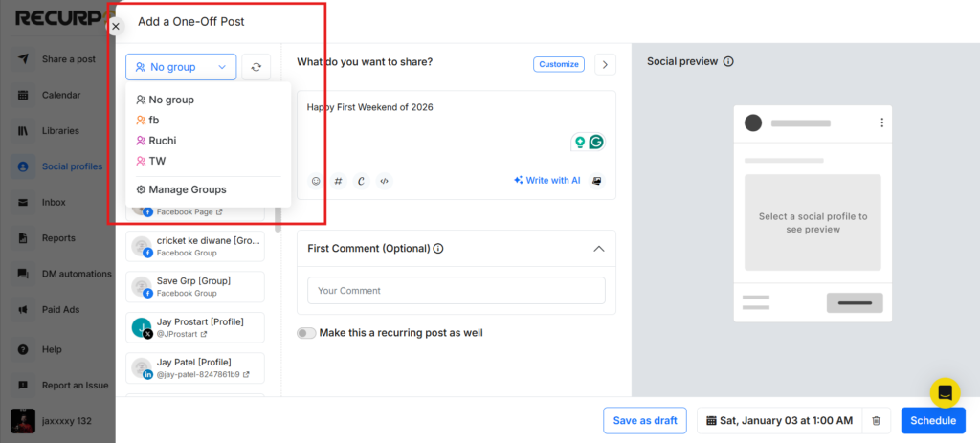
Task: Collapse the First Comment section chevron
Action: click(x=599, y=249)
